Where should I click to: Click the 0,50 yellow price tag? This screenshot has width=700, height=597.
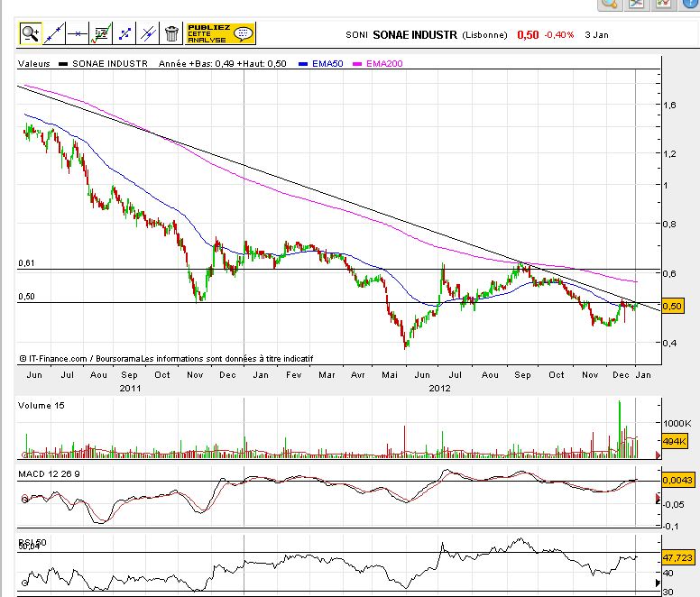(x=673, y=307)
